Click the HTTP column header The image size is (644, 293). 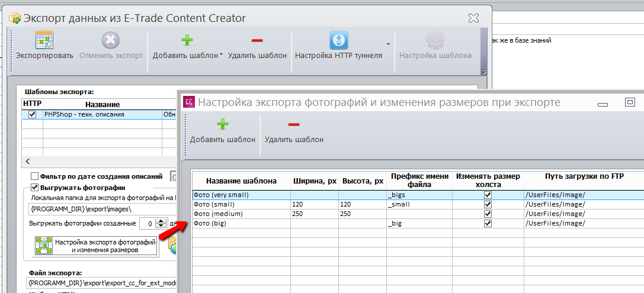(32, 104)
